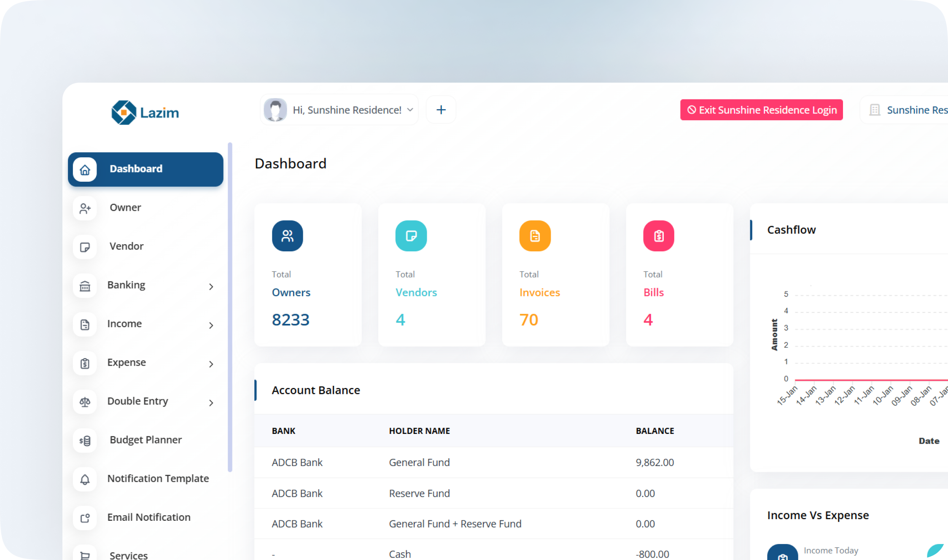
Task: Expand the Income submenu chevron
Action: coord(211,325)
